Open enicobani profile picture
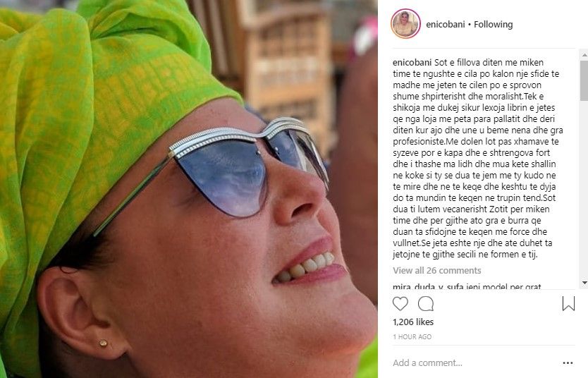 405,24
